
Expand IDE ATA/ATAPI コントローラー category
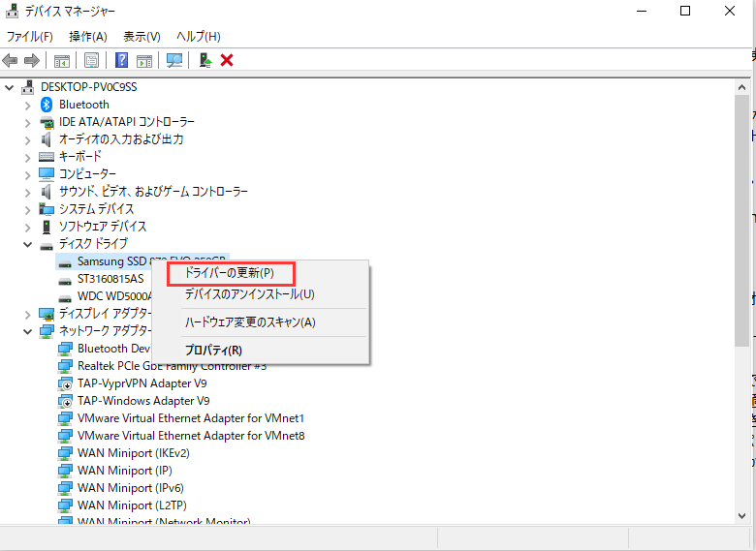[x=27, y=122]
